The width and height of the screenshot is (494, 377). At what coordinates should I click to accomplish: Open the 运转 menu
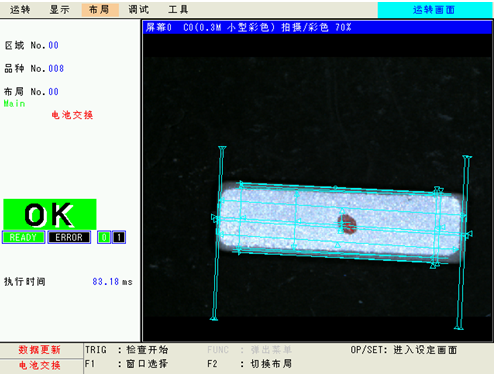point(20,10)
